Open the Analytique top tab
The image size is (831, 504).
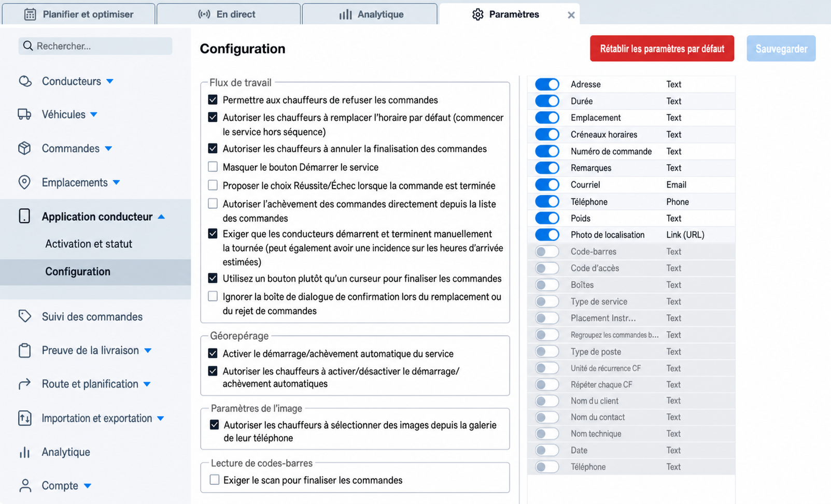[x=370, y=14]
